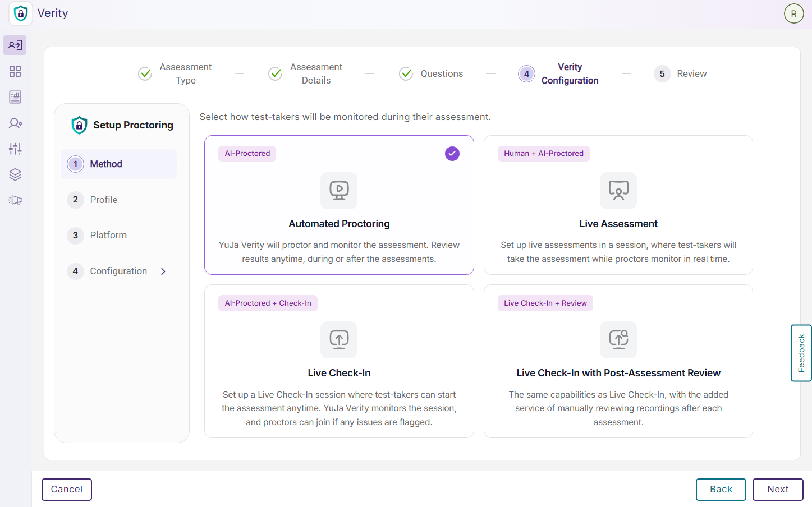Jump to the Verity Configuration step
The image size is (812, 507).
pos(558,73)
